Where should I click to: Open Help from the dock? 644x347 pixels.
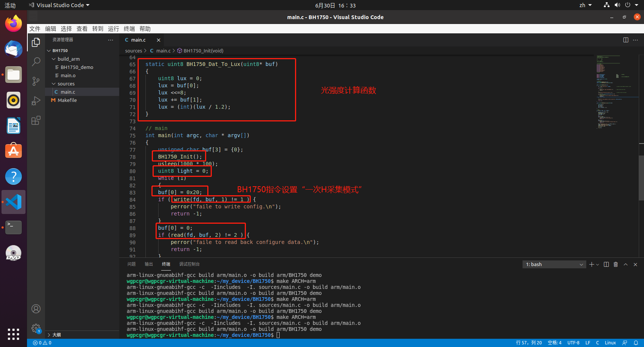pyautogui.click(x=13, y=176)
